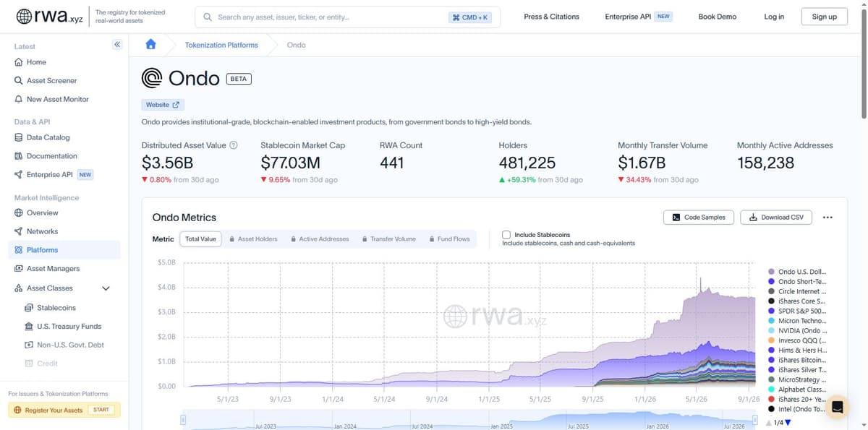
Task: Select the locked Asset Holders metric
Action: click(253, 239)
